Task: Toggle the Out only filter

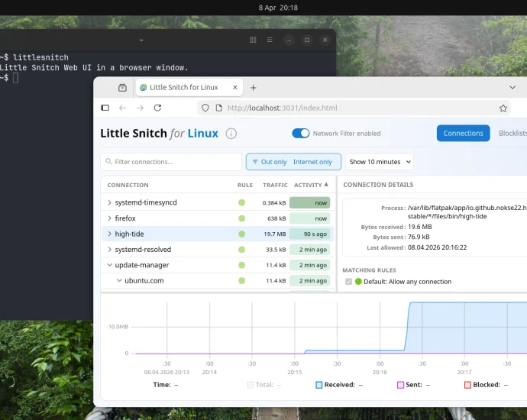Action: tap(269, 162)
